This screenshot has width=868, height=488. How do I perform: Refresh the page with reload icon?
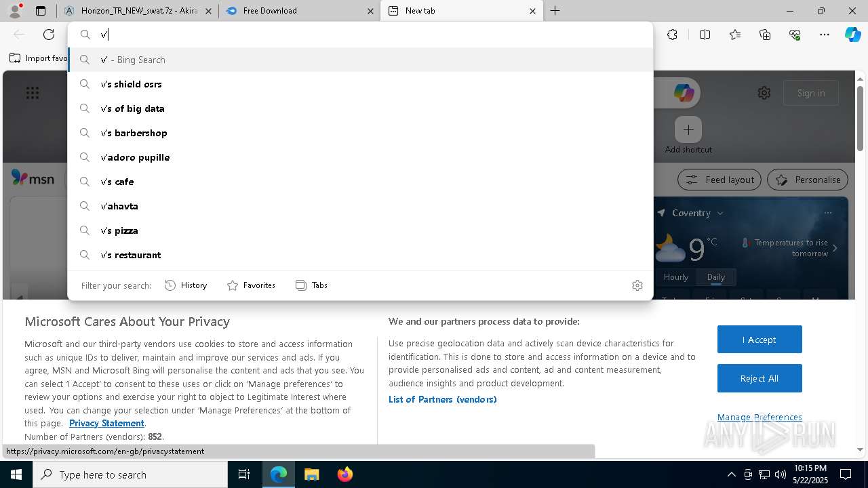(49, 35)
